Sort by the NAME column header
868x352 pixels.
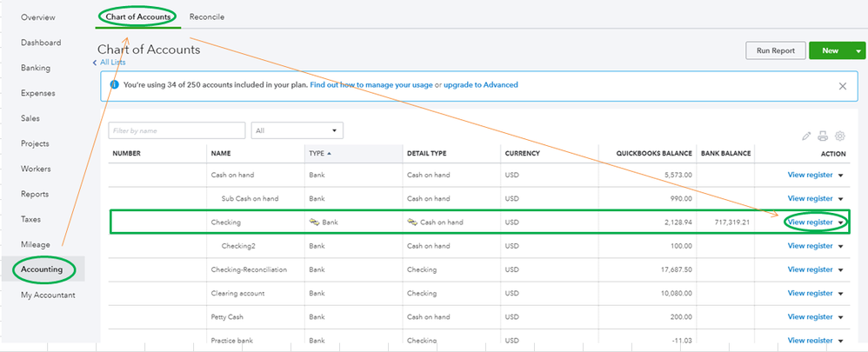pos(221,154)
